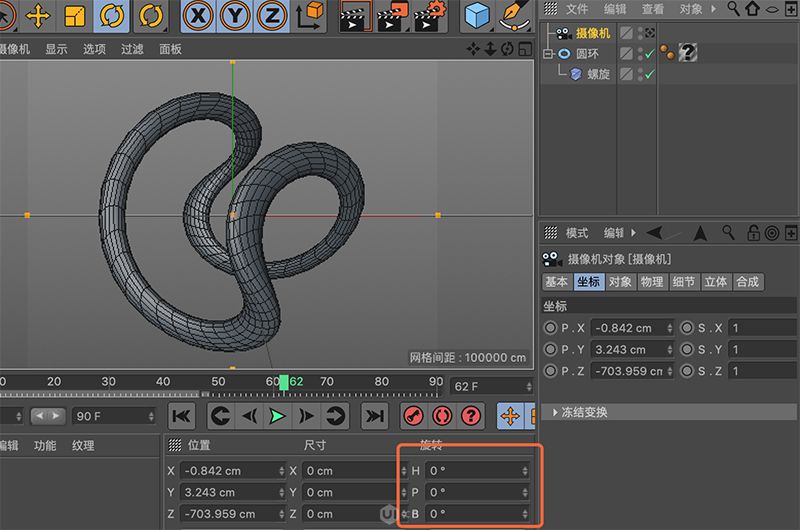Click the green timeline playhead at frame 62
Screen dimensions: 800x530
(x=284, y=382)
